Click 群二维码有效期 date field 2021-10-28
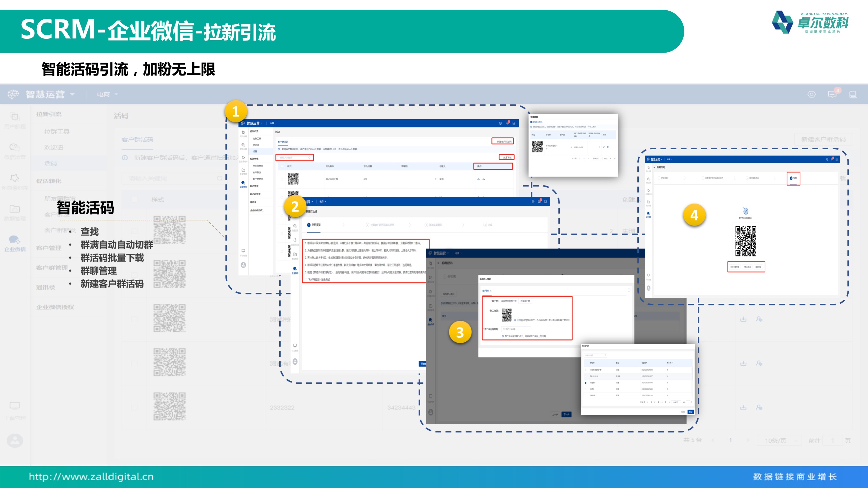 pos(516,329)
